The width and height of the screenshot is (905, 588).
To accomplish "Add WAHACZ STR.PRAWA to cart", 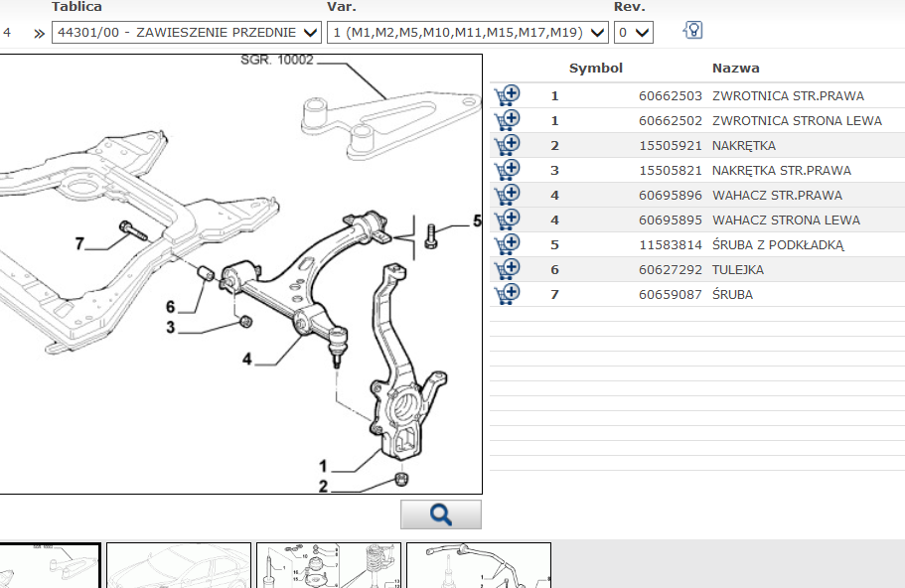I will [507, 195].
